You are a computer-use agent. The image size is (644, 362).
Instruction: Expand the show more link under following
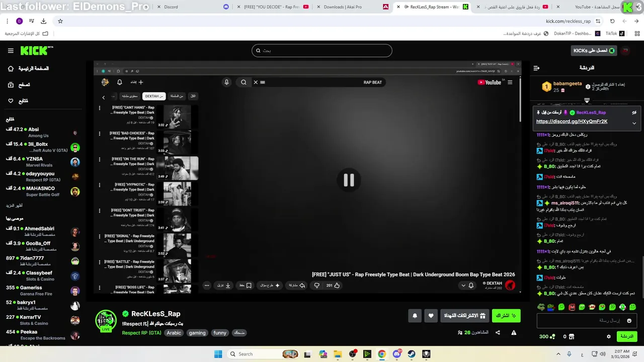(x=14, y=206)
